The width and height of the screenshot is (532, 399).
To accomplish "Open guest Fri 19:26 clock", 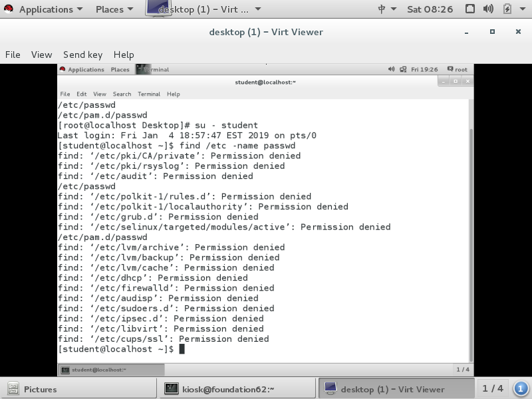I will (x=424, y=70).
